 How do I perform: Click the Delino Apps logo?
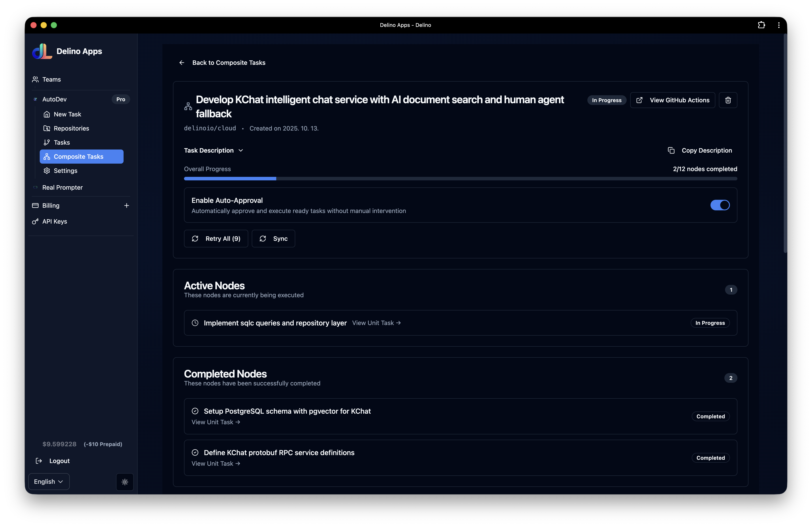click(x=42, y=51)
